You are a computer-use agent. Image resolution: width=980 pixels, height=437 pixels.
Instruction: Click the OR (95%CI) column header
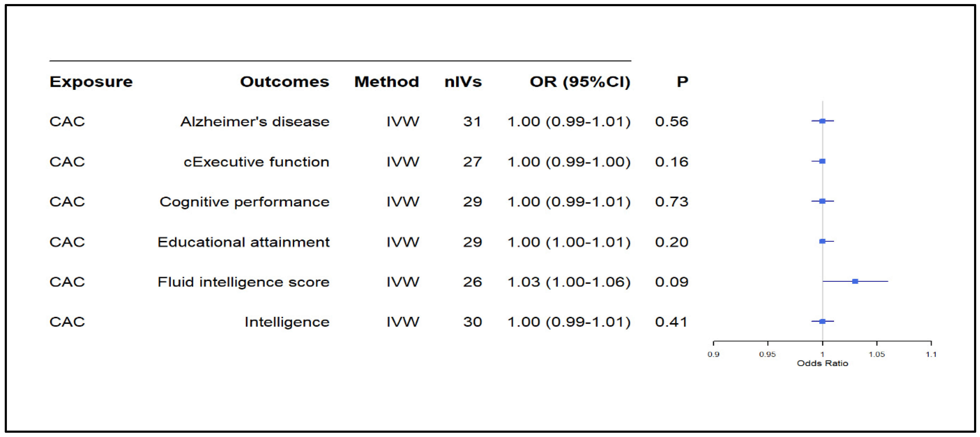(580, 82)
